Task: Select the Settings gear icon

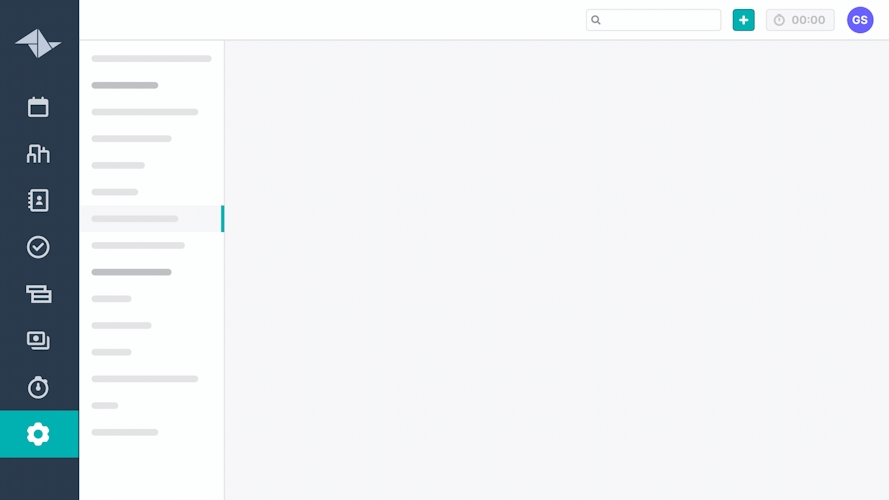Action: click(38, 434)
